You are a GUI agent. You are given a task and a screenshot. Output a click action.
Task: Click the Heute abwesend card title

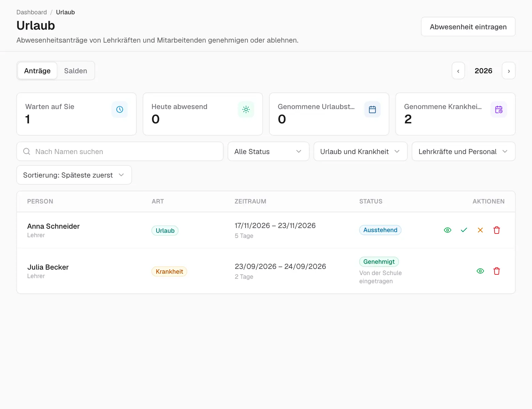tap(179, 107)
